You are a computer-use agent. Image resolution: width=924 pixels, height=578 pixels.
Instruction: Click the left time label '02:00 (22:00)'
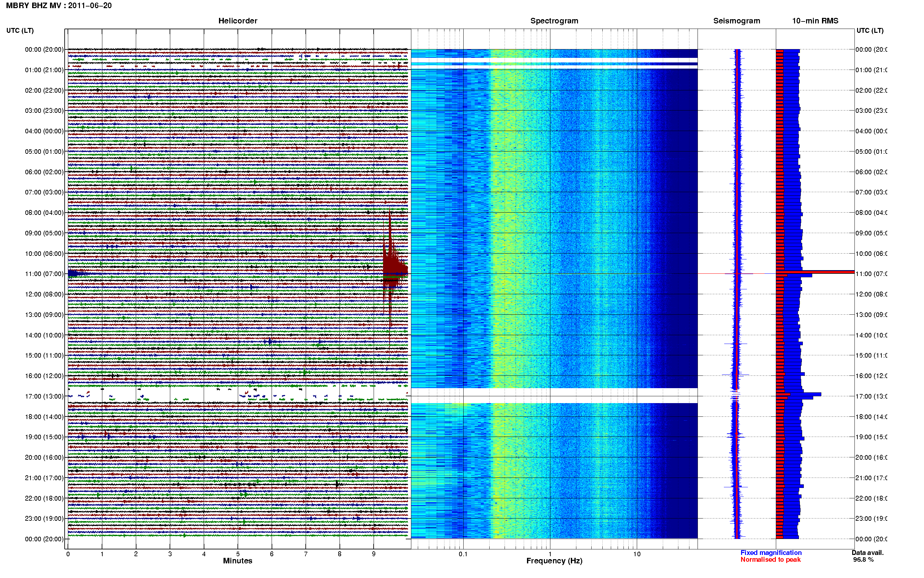click(x=44, y=90)
